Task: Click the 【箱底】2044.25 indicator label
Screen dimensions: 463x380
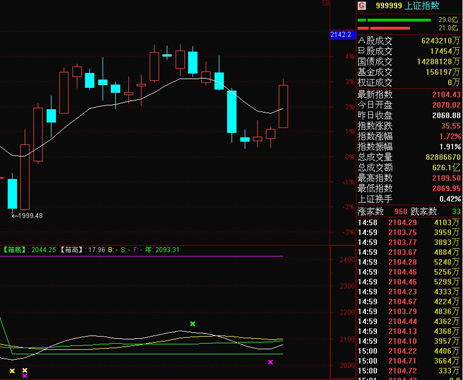Action: click(x=29, y=250)
